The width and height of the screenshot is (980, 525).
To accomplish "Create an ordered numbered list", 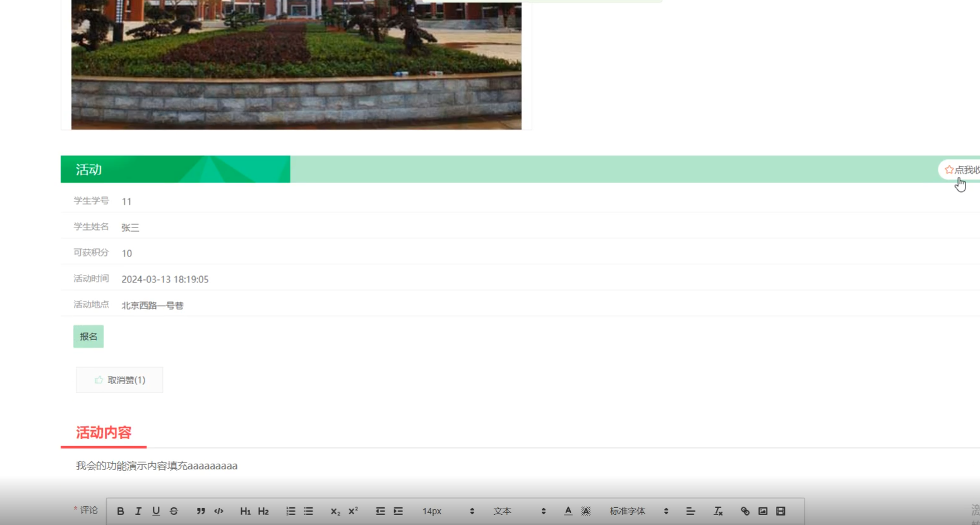I will [x=290, y=511].
